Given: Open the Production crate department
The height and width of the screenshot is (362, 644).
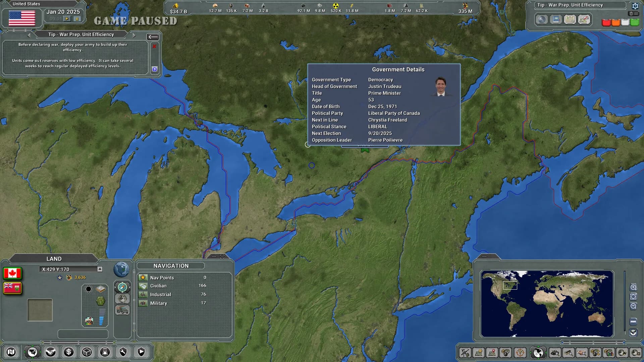Looking at the screenshot, I should click(87, 352).
